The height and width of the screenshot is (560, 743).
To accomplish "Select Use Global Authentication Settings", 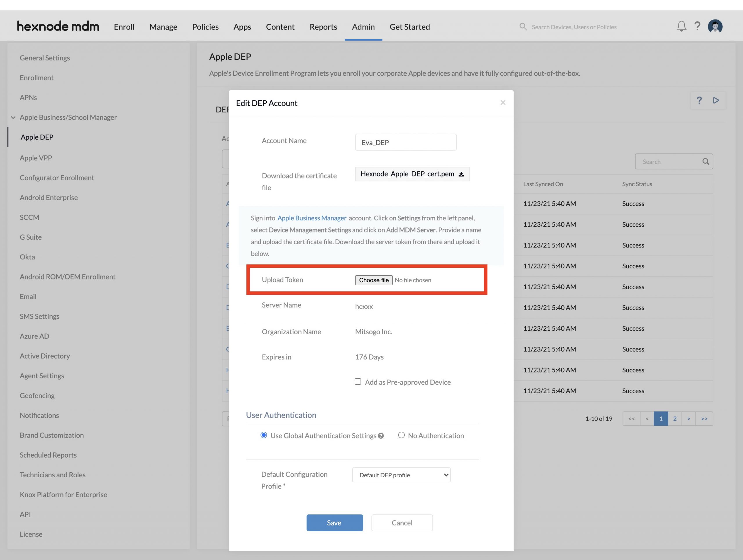I will coord(264,435).
